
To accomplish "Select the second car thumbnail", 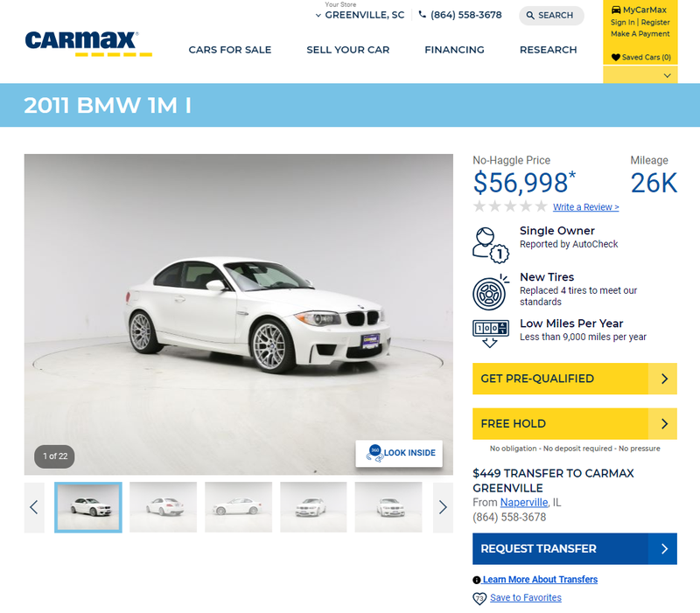I will [163, 507].
